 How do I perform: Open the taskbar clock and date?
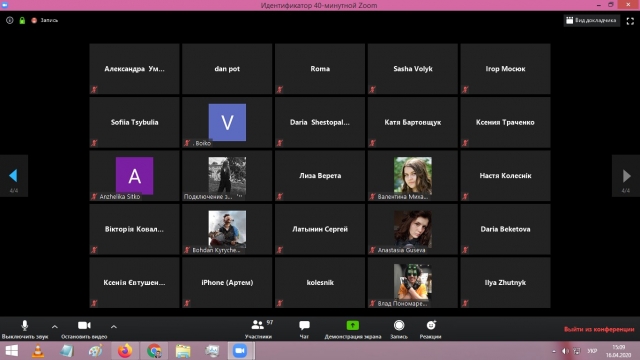[x=618, y=351]
